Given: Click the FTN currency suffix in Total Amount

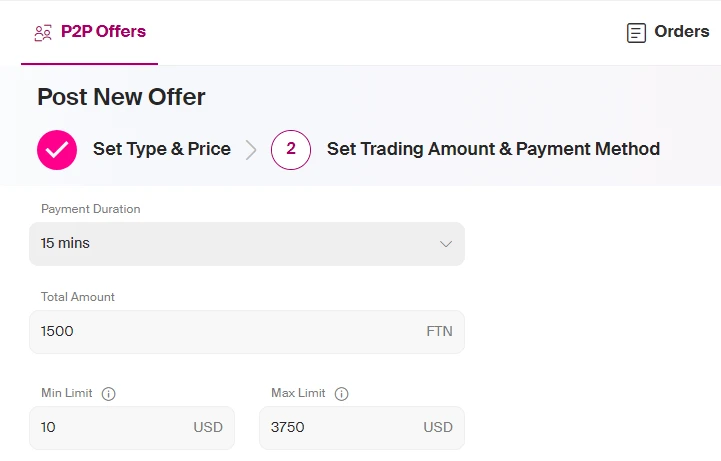Looking at the screenshot, I should (x=439, y=331).
